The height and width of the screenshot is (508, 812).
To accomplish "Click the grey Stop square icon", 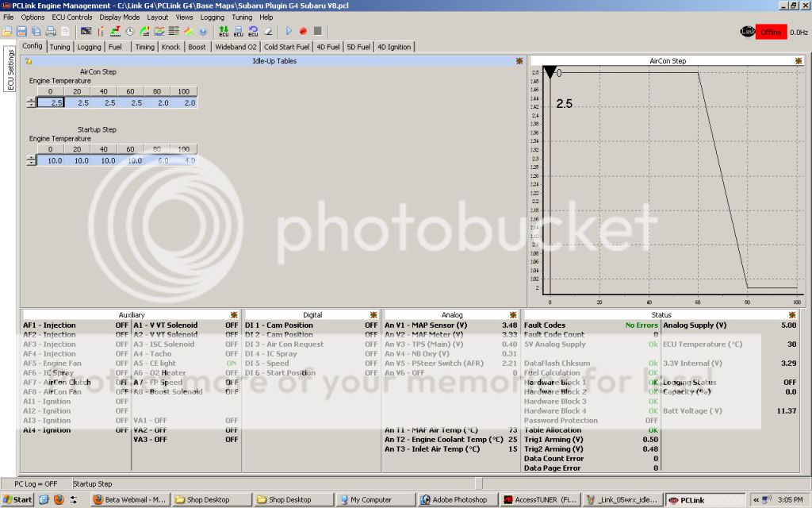I will coord(317,31).
